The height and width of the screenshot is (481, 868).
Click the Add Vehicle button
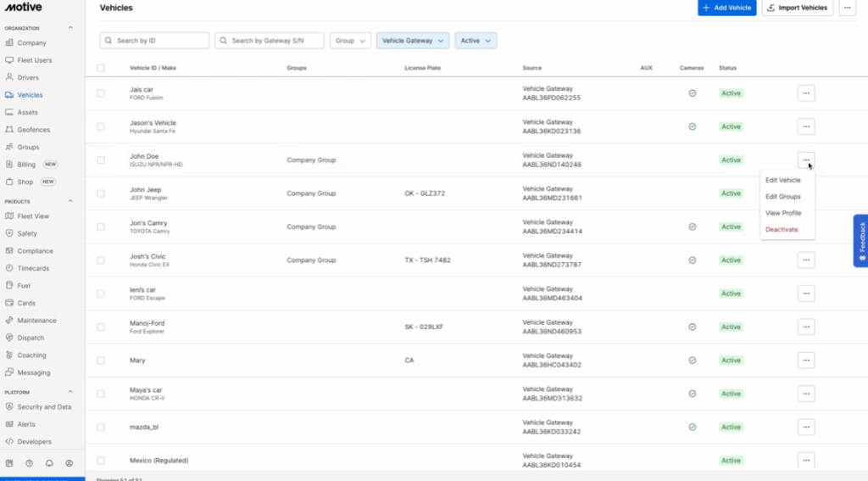coord(726,8)
